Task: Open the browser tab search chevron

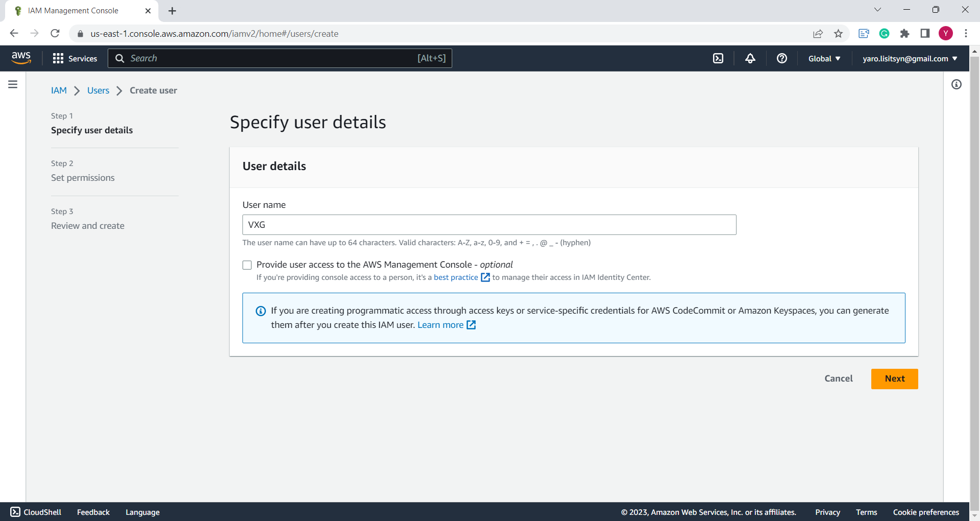Action: click(x=877, y=10)
